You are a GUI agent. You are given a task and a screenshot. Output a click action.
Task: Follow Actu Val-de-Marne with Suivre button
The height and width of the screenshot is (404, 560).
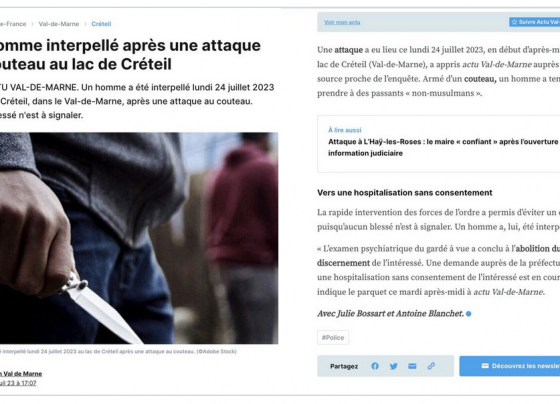coord(534,22)
